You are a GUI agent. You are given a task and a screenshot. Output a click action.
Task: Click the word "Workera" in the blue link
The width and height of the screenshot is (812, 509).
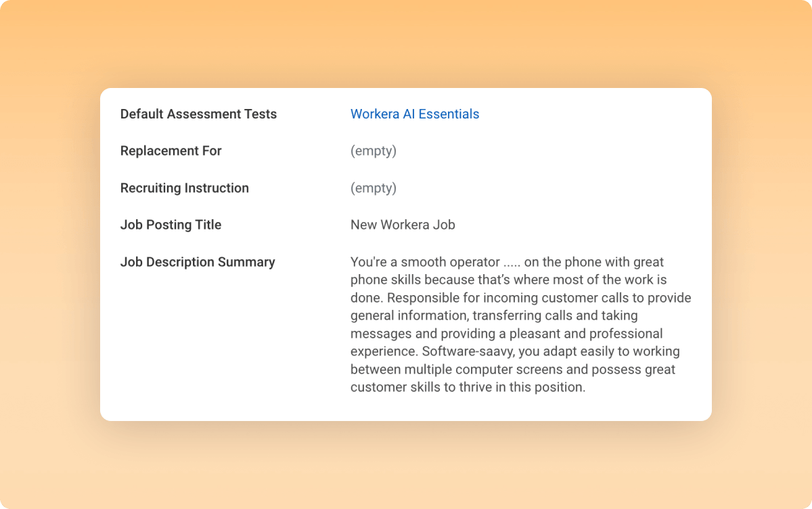[375, 114]
